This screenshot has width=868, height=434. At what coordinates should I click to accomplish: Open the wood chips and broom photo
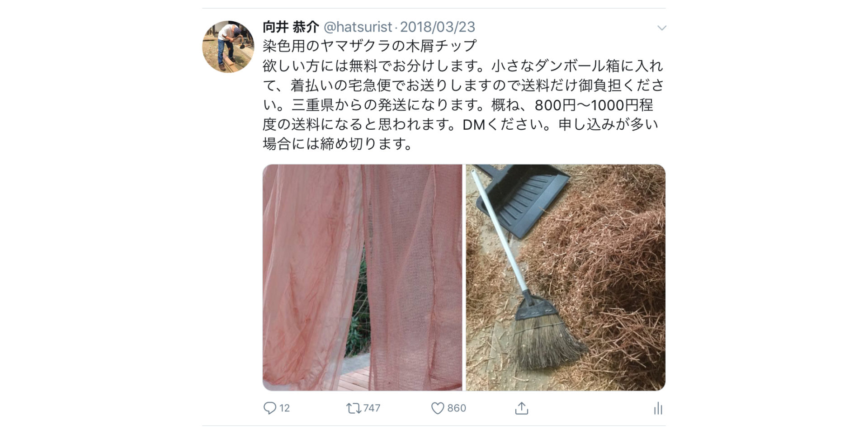pos(566,278)
